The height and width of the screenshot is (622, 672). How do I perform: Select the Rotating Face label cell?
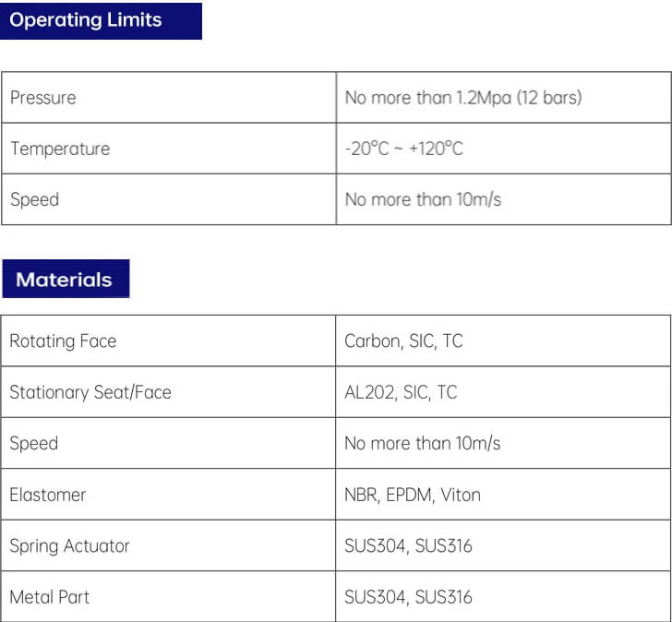(63, 341)
